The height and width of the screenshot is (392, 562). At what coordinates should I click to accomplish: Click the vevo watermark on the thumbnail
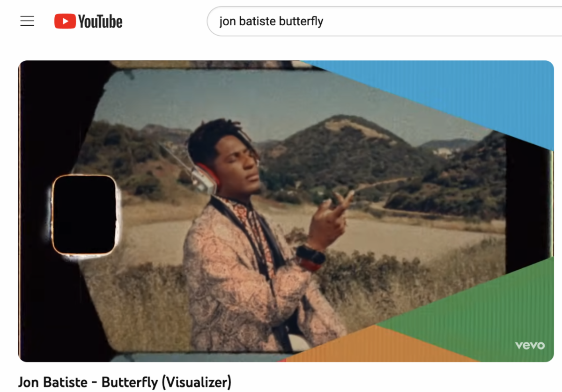click(x=530, y=346)
